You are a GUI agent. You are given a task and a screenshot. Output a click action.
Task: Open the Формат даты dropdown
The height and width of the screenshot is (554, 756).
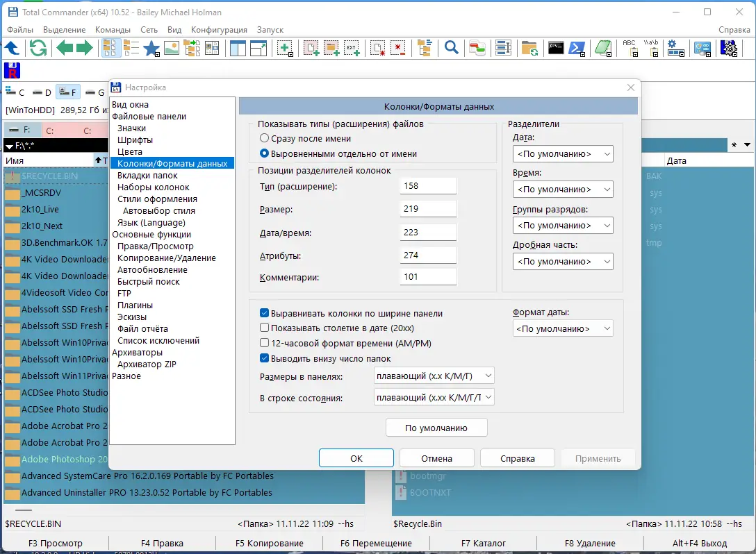point(563,328)
